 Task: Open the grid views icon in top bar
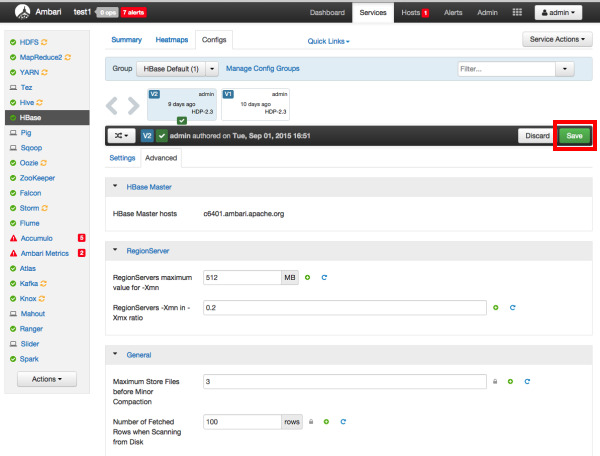(517, 12)
